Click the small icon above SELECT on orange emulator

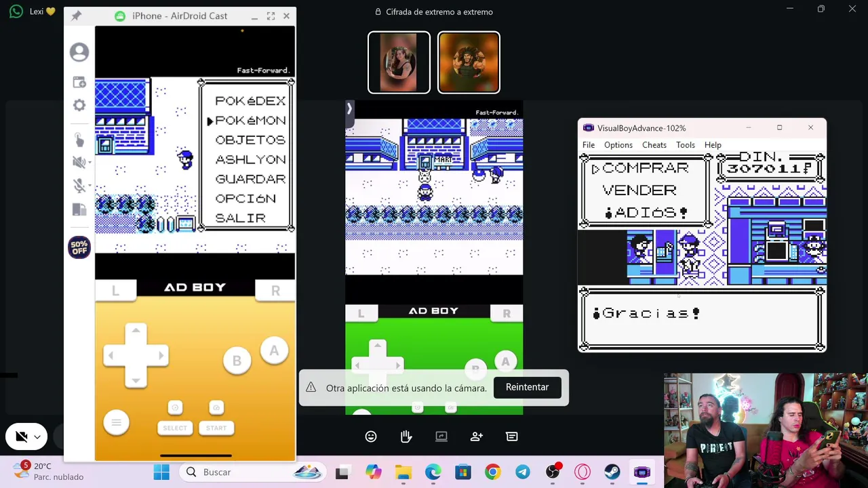175,407
